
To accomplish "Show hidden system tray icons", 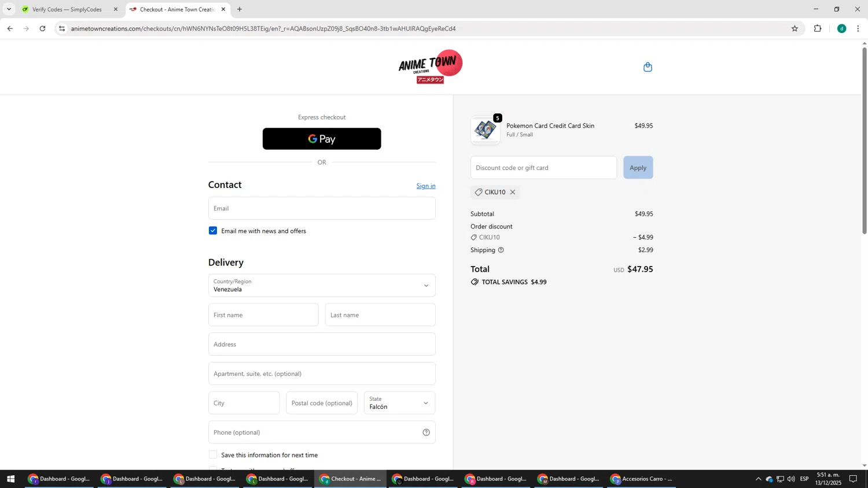I will pyautogui.click(x=758, y=479).
